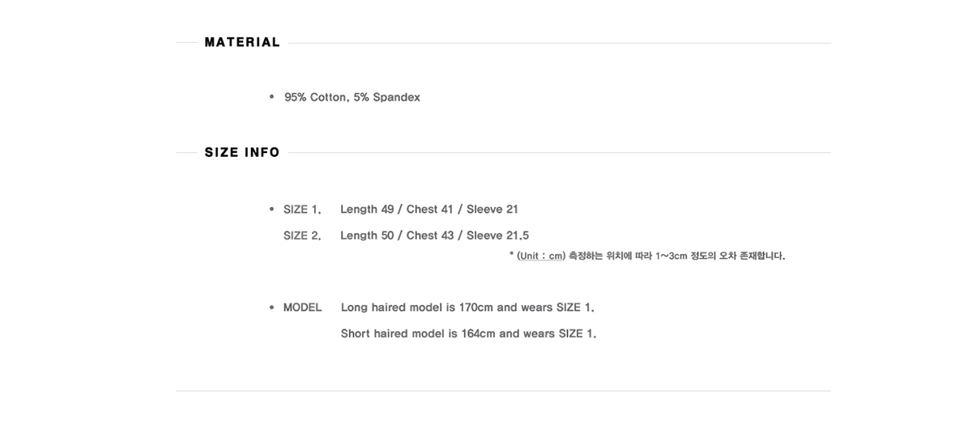980x437 pixels.
Task: Click the SIZE INFO section heading
Action: (x=242, y=152)
